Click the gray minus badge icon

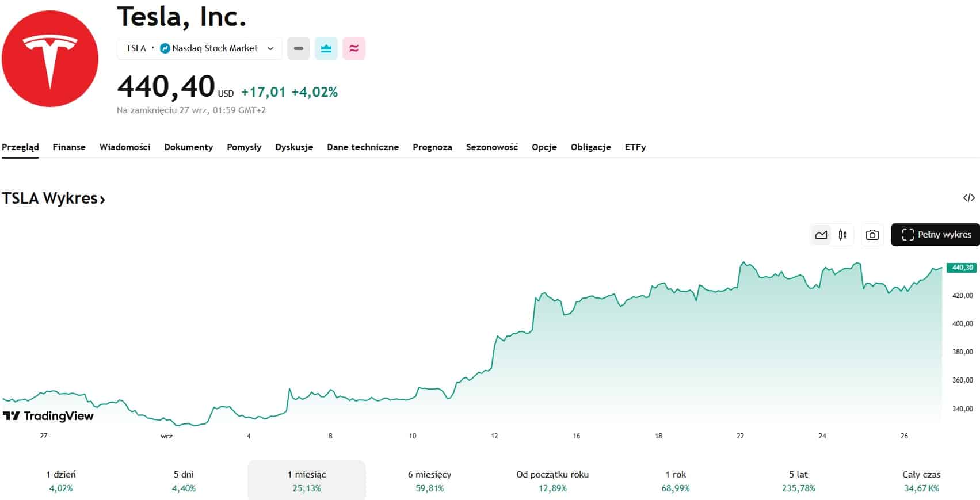click(298, 48)
